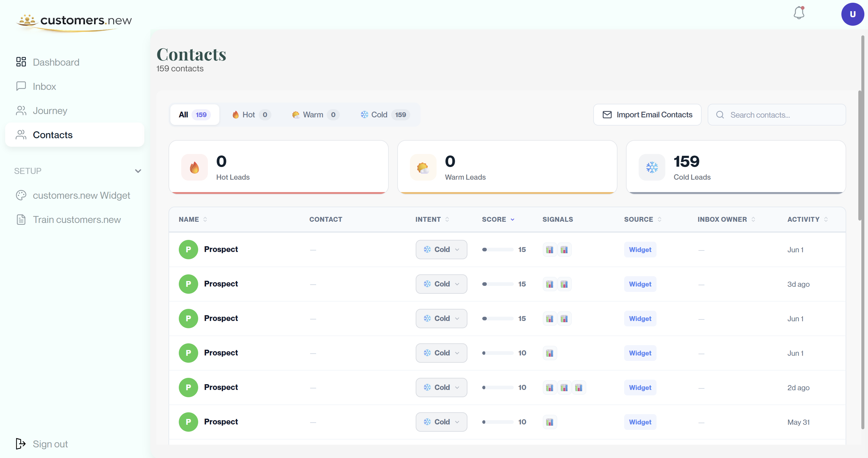Click Widget source badge, 3d ago row
The width and height of the screenshot is (868, 458).
[x=640, y=284]
